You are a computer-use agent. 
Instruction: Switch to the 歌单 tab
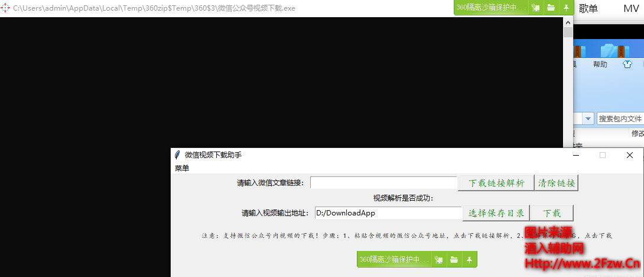coord(588,8)
